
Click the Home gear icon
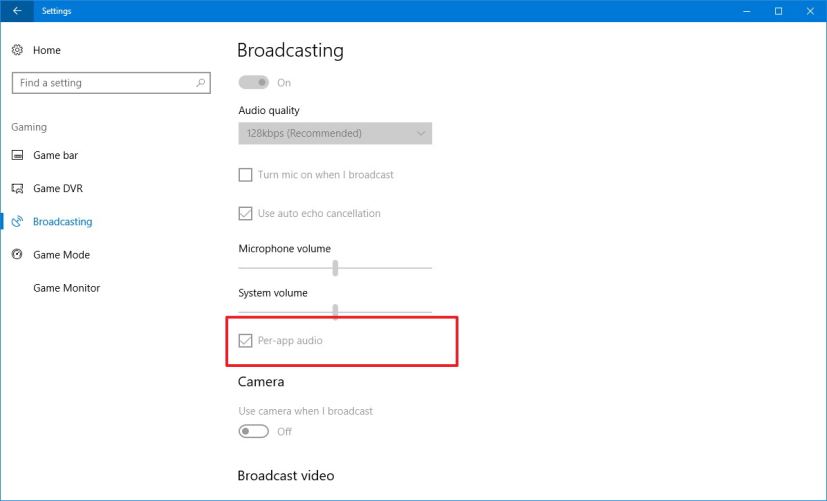tap(17, 50)
